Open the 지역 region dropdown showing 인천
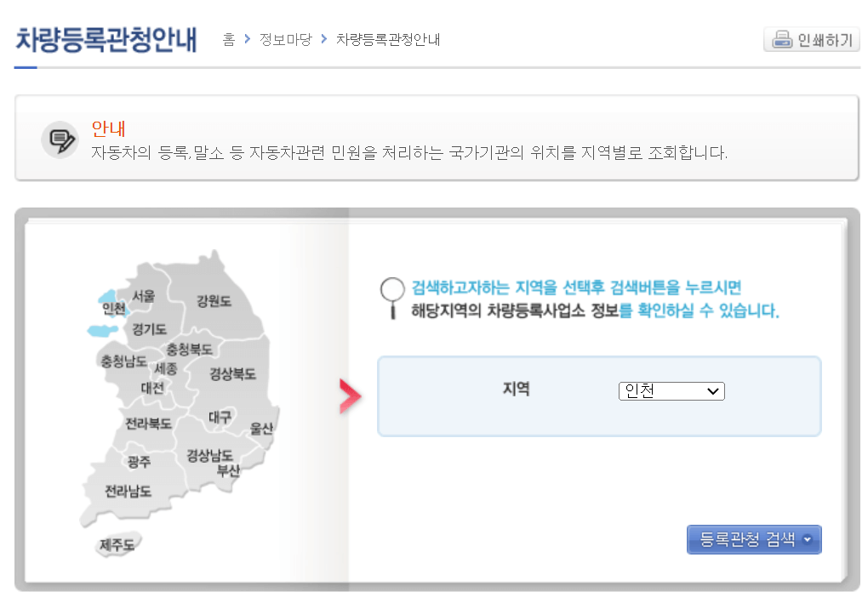 coord(671,391)
